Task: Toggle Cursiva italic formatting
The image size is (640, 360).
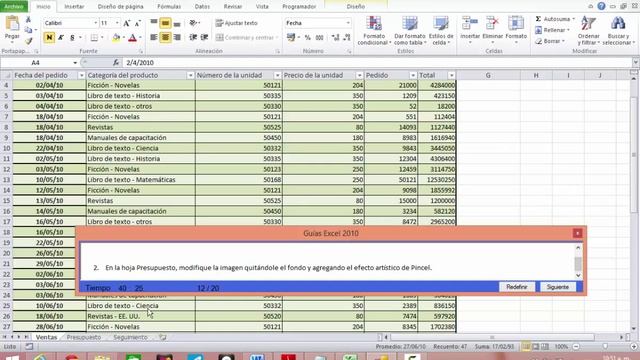Action: 61,38
